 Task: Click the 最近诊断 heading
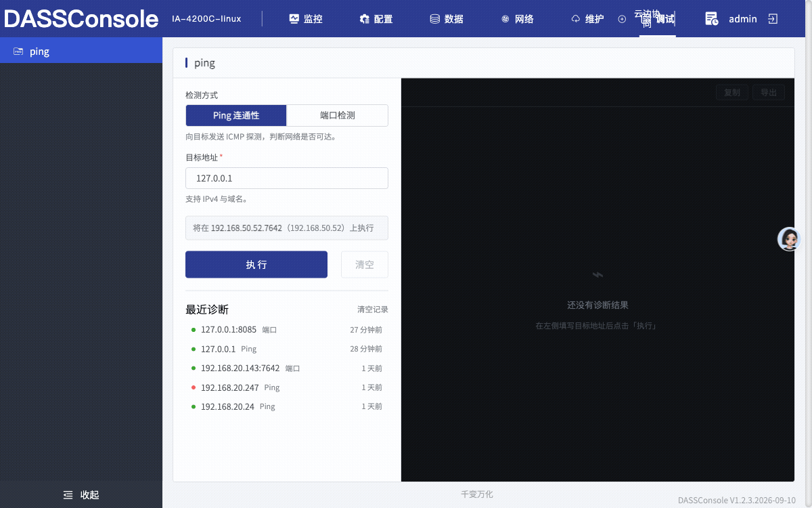click(x=207, y=310)
